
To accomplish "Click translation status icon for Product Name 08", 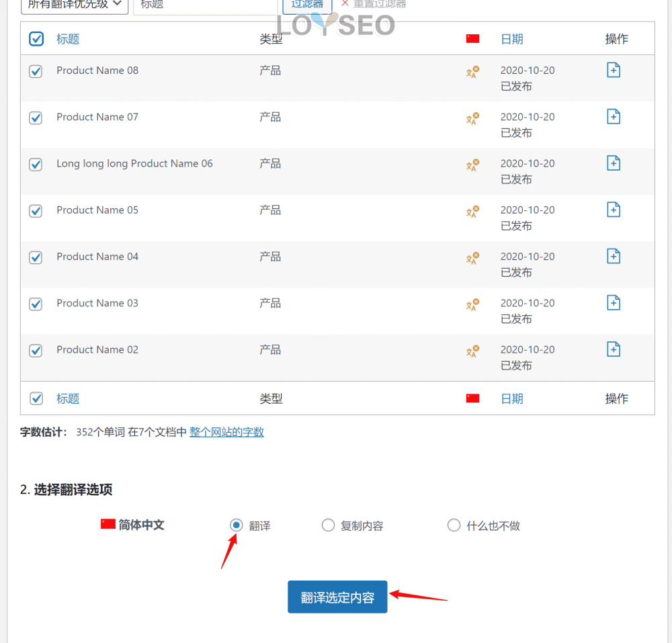I will [x=472, y=72].
